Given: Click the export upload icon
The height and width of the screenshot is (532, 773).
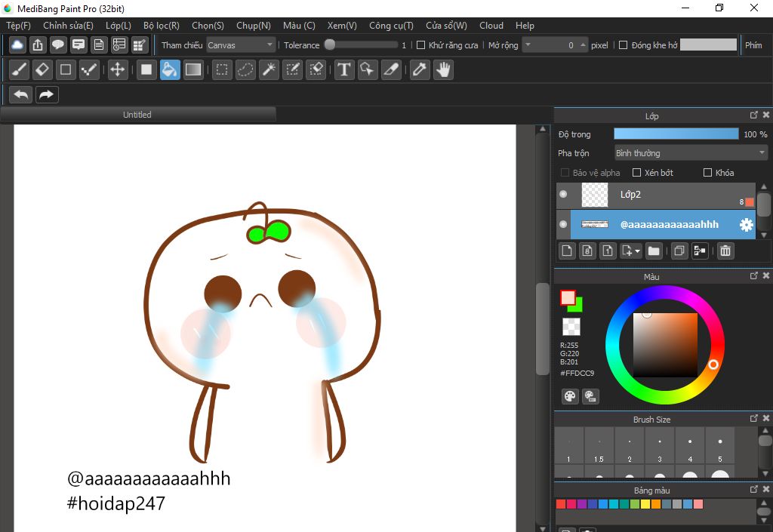Looking at the screenshot, I should click(38, 45).
